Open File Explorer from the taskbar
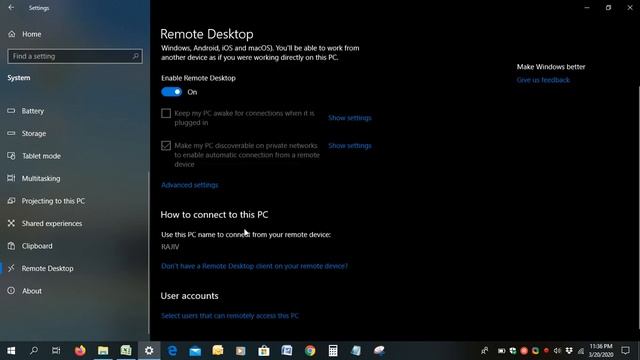 pos(103,351)
